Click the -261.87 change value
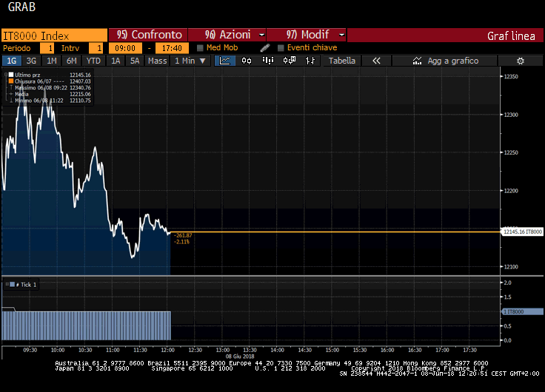Screen dimensions: 545x392 pos(183,235)
